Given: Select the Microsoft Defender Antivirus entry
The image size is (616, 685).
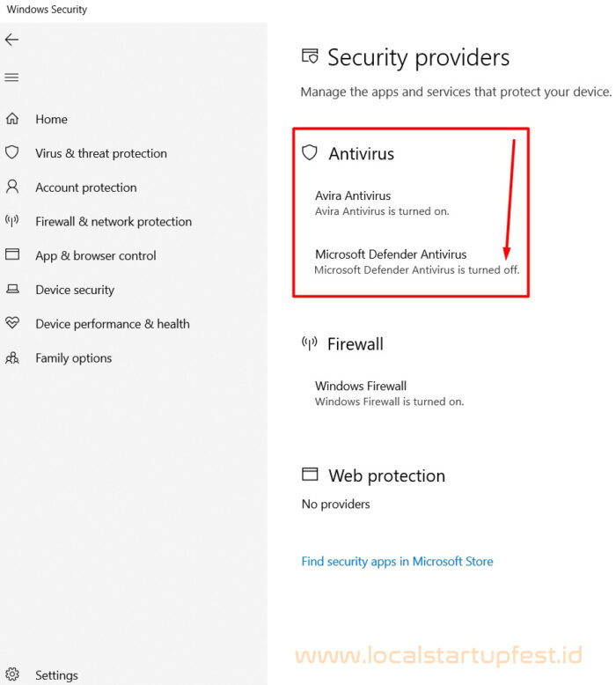Looking at the screenshot, I should pyautogui.click(x=417, y=261).
